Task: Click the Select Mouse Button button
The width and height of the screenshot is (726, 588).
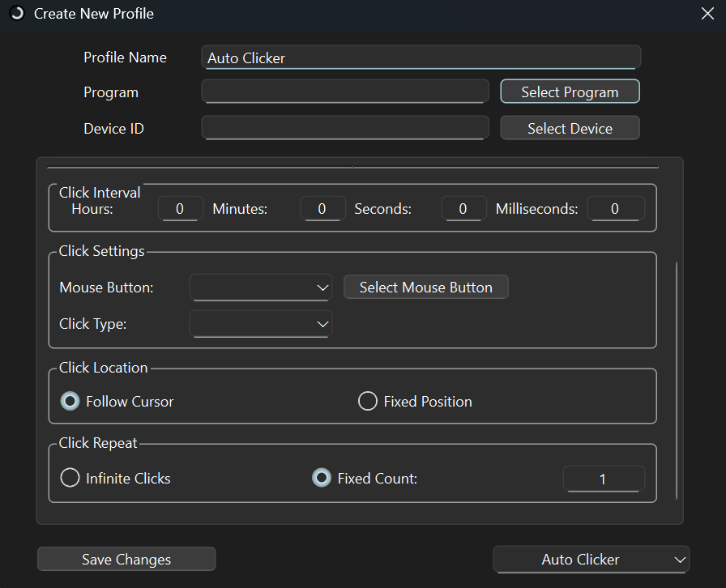Action: (x=425, y=288)
